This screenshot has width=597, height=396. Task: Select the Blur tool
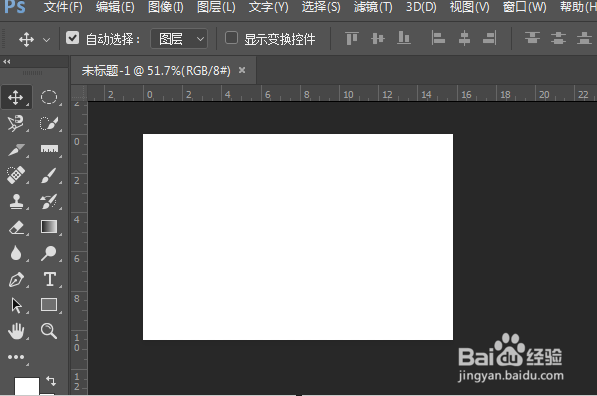16,253
